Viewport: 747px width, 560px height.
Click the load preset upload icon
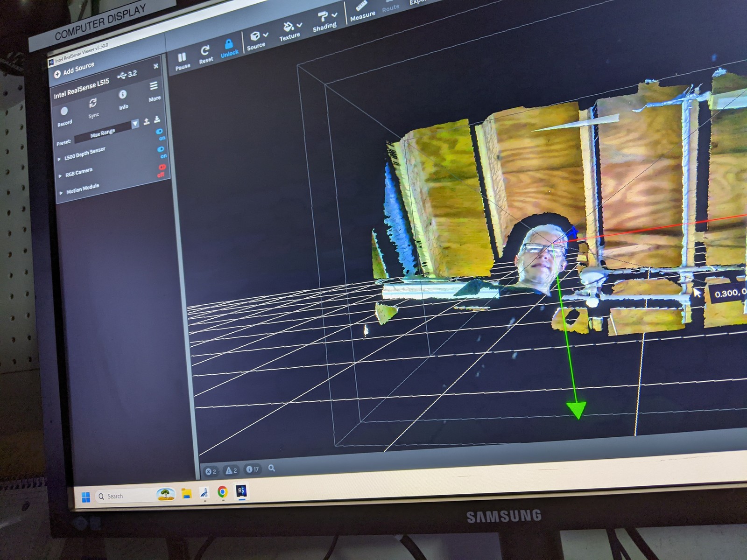point(147,121)
